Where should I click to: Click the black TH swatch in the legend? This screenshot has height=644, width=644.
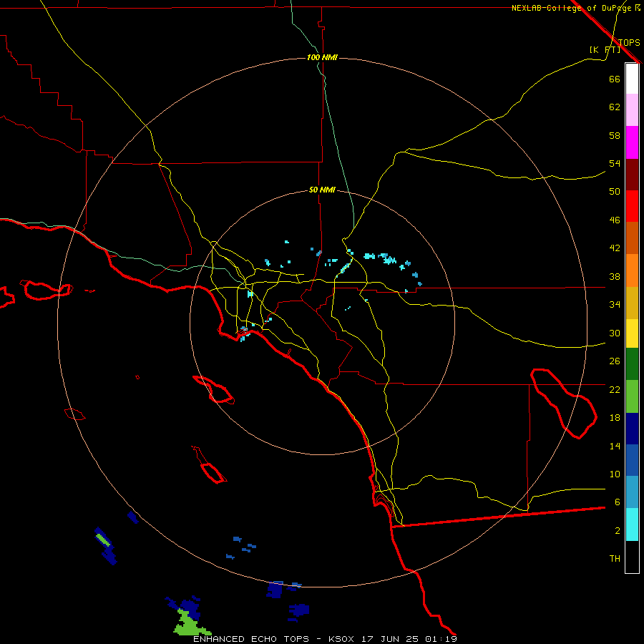pos(632,557)
